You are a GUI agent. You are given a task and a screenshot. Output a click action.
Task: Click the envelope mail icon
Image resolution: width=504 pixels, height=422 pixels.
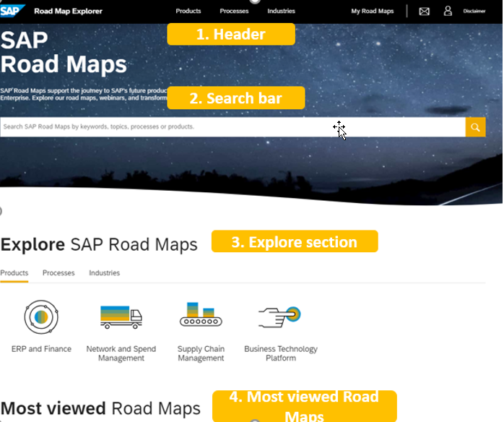[x=424, y=12]
